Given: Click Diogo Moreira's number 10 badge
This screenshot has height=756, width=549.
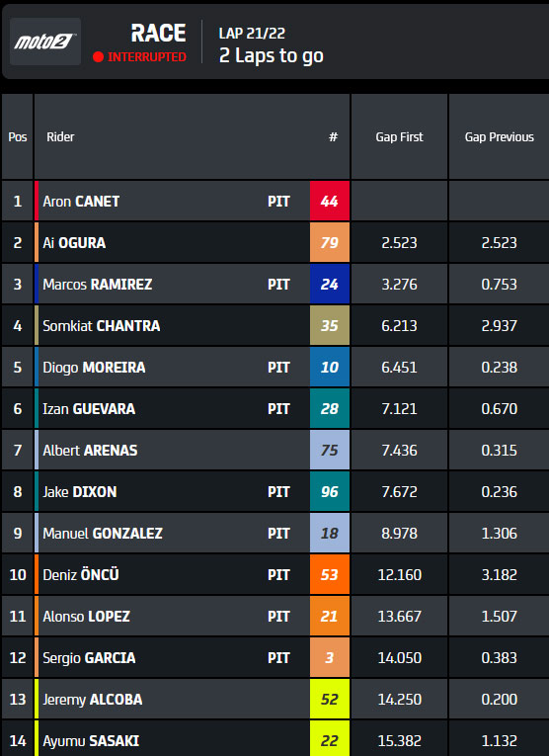Looking at the screenshot, I should coord(330,367).
